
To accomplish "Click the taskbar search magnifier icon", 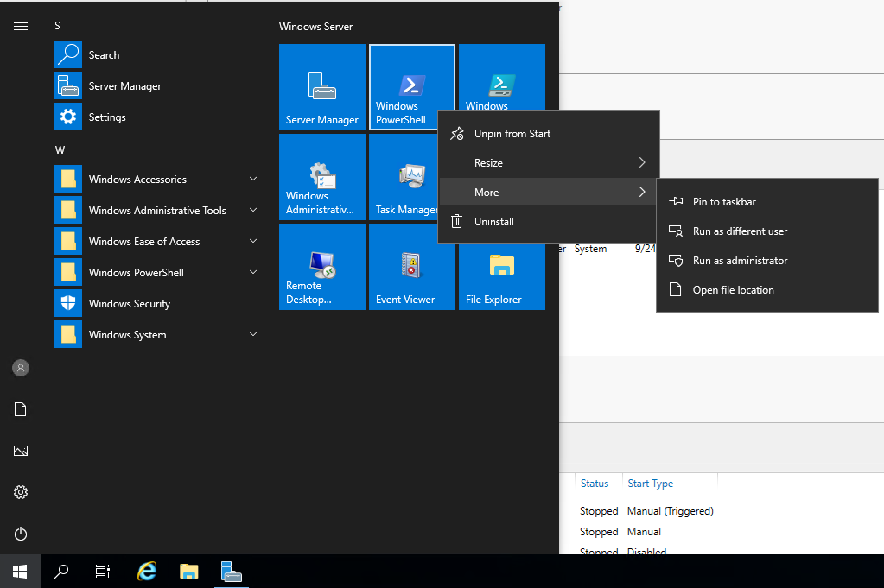I will (x=61, y=571).
